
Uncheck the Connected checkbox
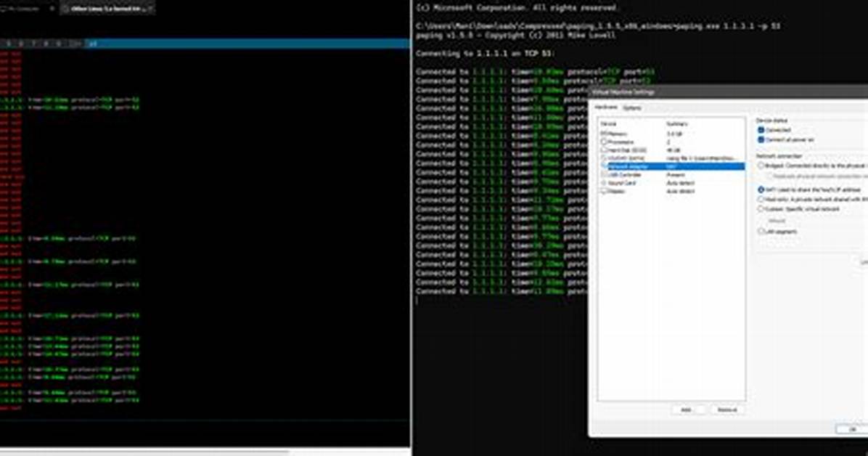click(761, 130)
